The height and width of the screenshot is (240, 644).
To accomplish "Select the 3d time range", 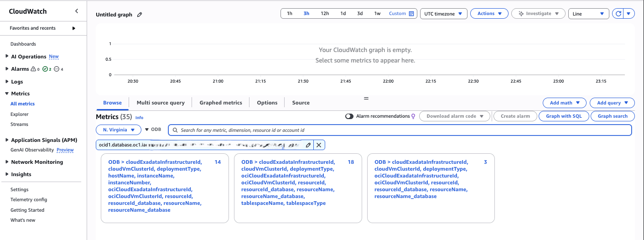I will 360,14.
